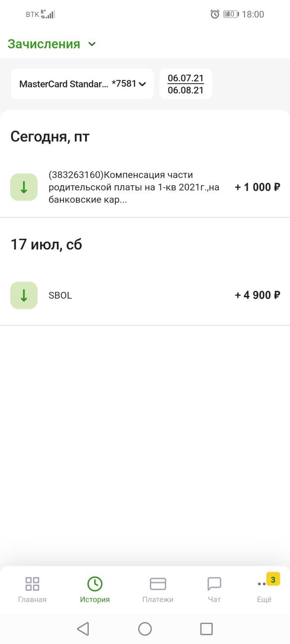Tap green arrow icon of SBOL transaction
This screenshot has width=290, height=644.
[x=24, y=295]
